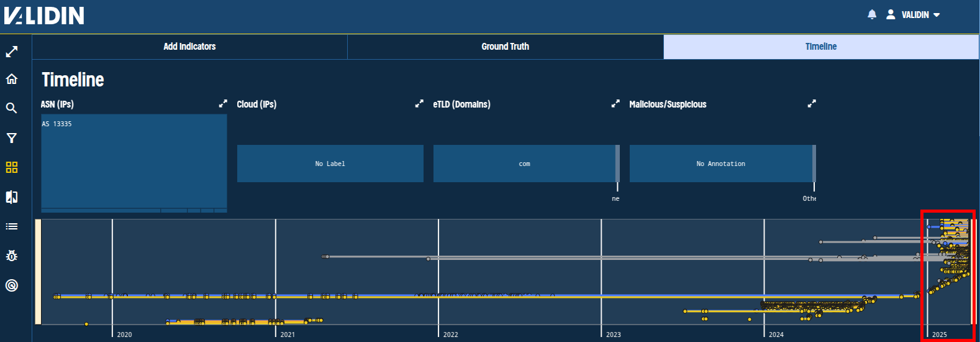This screenshot has width=980, height=342.
Task: Expand the Malicious/Suspicious panel
Action: pyautogui.click(x=812, y=104)
